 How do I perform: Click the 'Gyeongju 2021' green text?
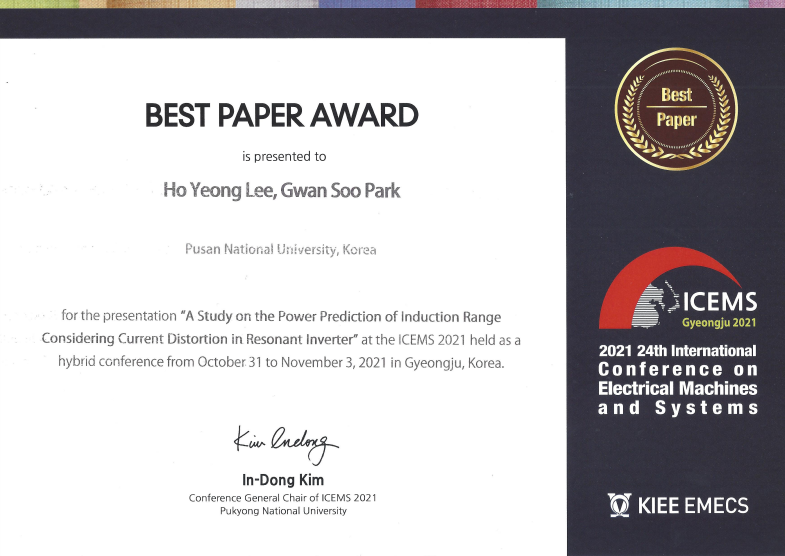(x=719, y=323)
